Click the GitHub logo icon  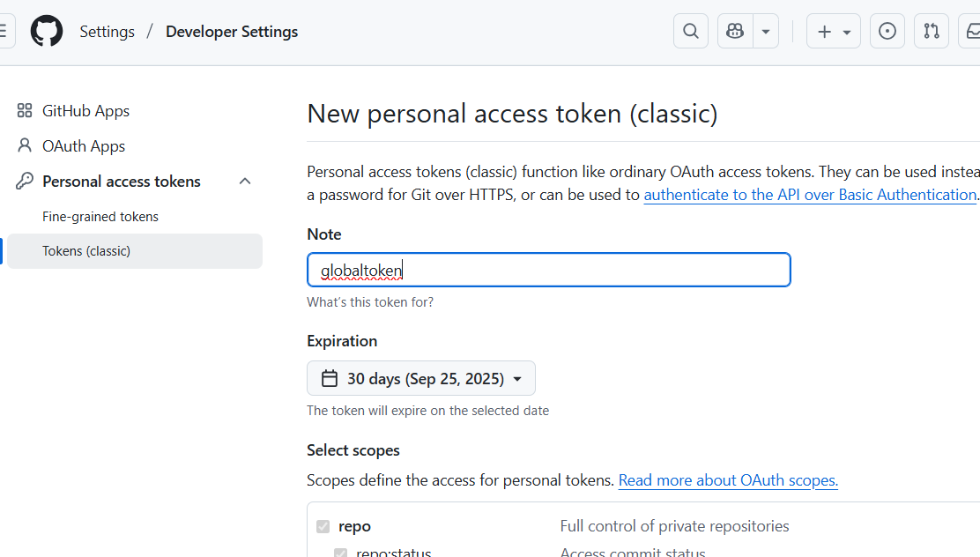[x=47, y=32]
